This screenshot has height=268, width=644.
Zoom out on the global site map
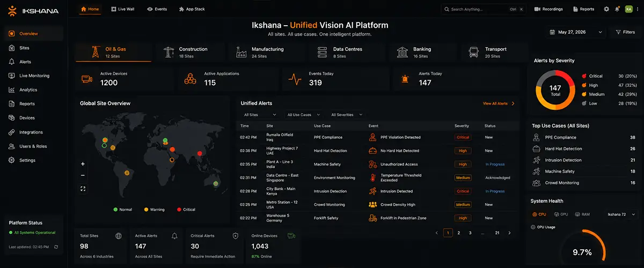tap(83, 176)
